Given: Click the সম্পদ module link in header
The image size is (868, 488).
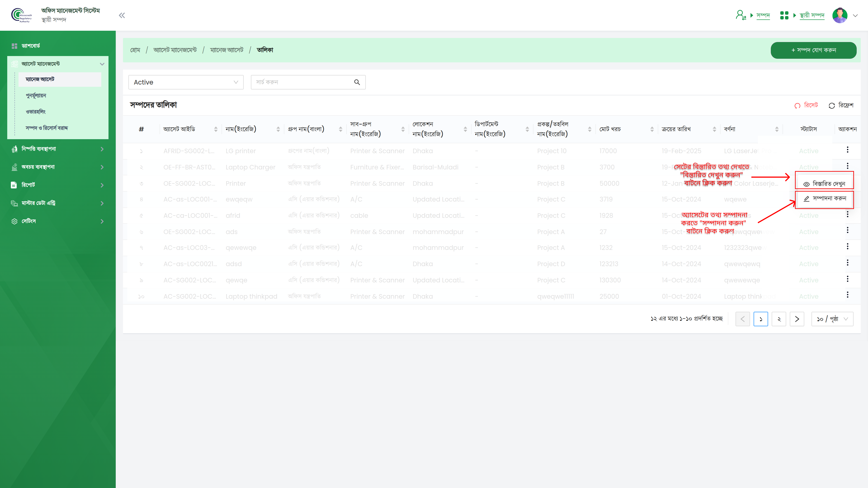Looking at the screenshot, I should click(x=763, y=15).
